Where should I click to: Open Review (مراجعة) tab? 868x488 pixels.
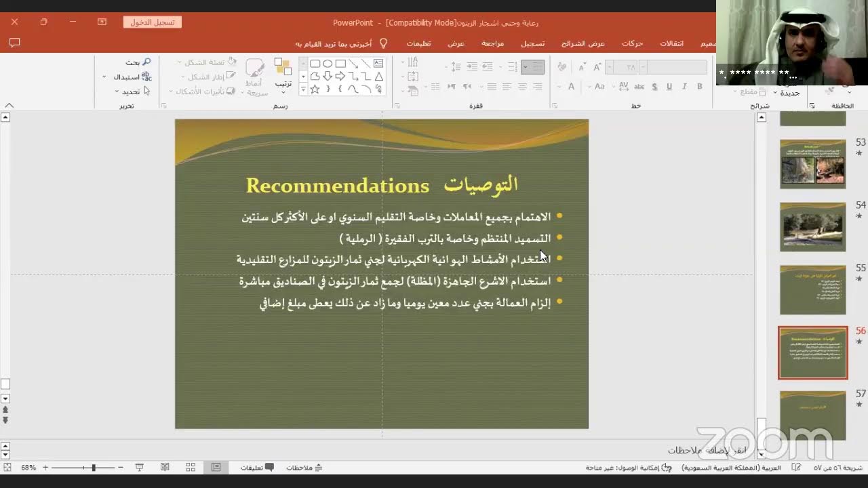[x=492, y=43]
